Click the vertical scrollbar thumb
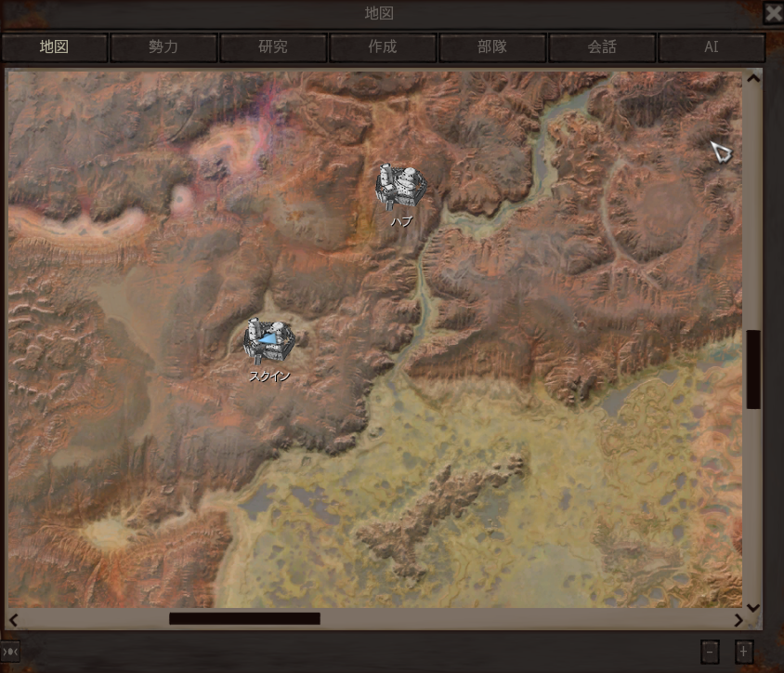Viewport: 784px width, 673px height. [x=753, y=369]
